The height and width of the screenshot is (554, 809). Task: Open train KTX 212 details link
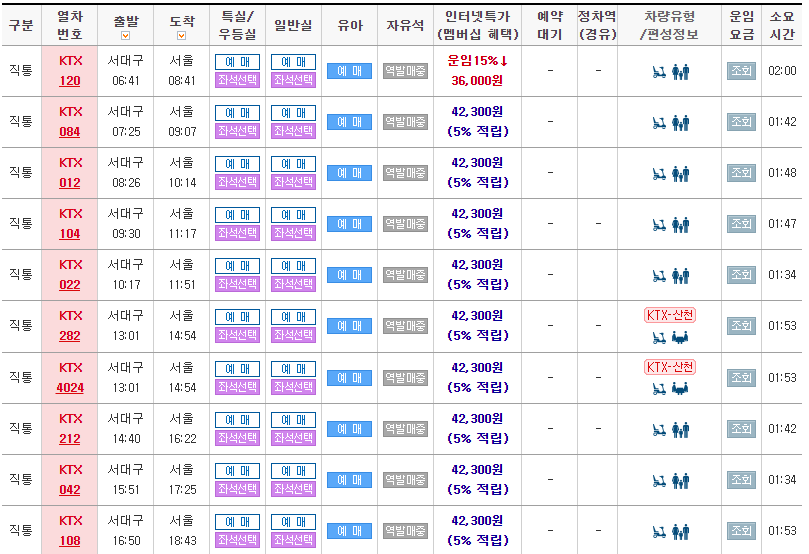pos(70,438)
